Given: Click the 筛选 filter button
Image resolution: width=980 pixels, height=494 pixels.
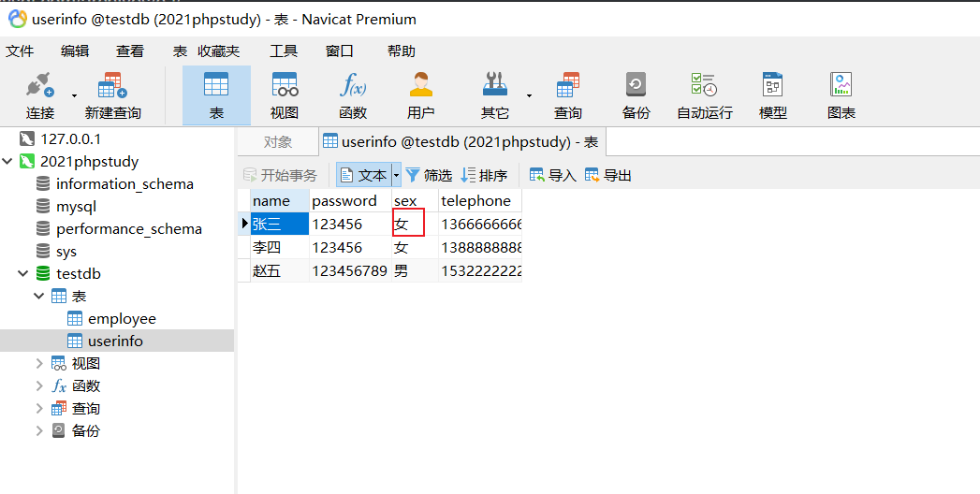Looking at the screenshot, I should (x=429, y=176).
